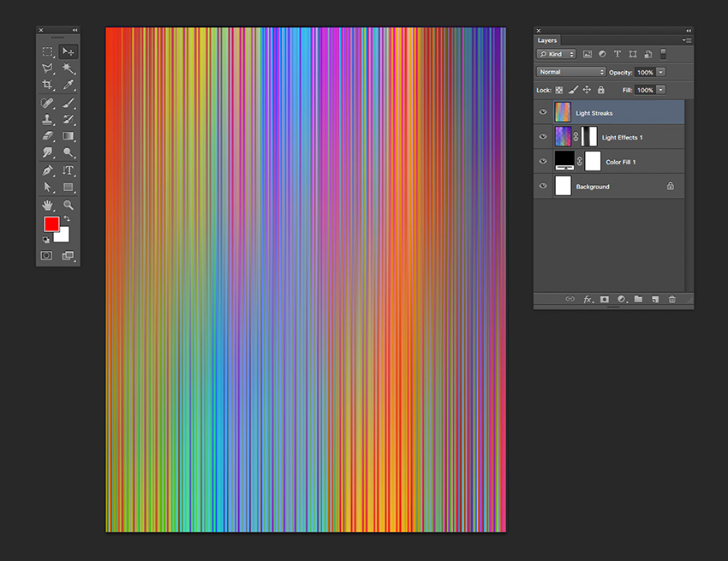
Task: Select the Vertical Type tool
Action: [69, 170]
